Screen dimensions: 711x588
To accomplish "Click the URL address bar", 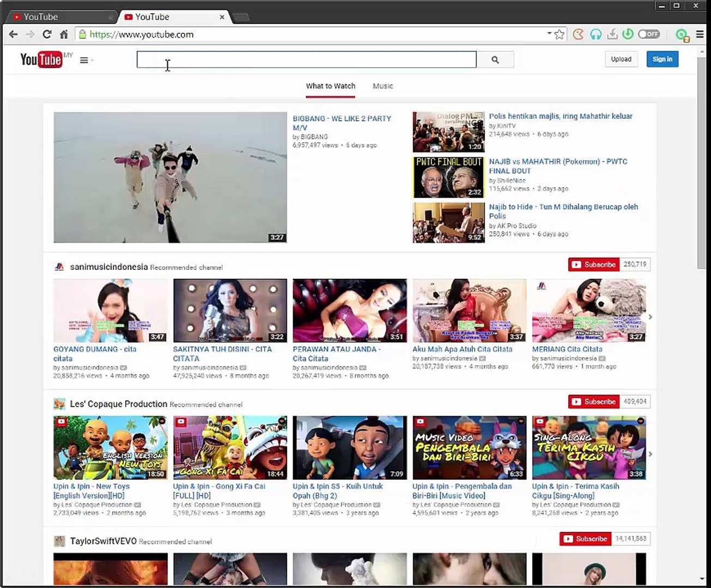I will point(316,34).
